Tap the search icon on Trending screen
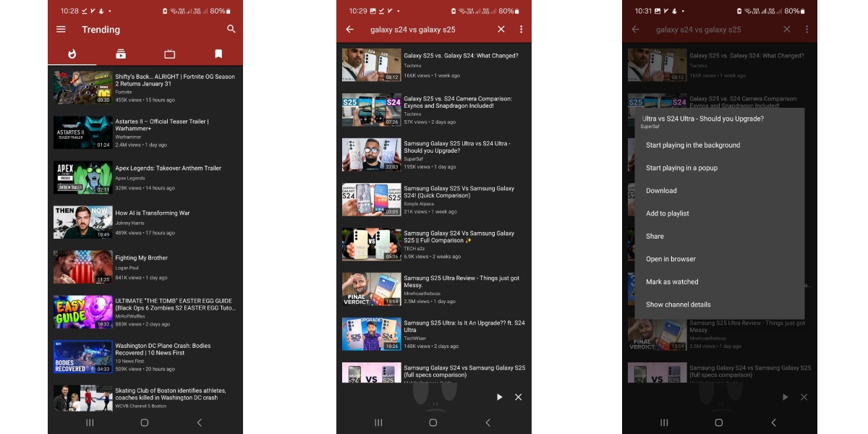This screenshot has width=868, height=434. click(231, 30)
